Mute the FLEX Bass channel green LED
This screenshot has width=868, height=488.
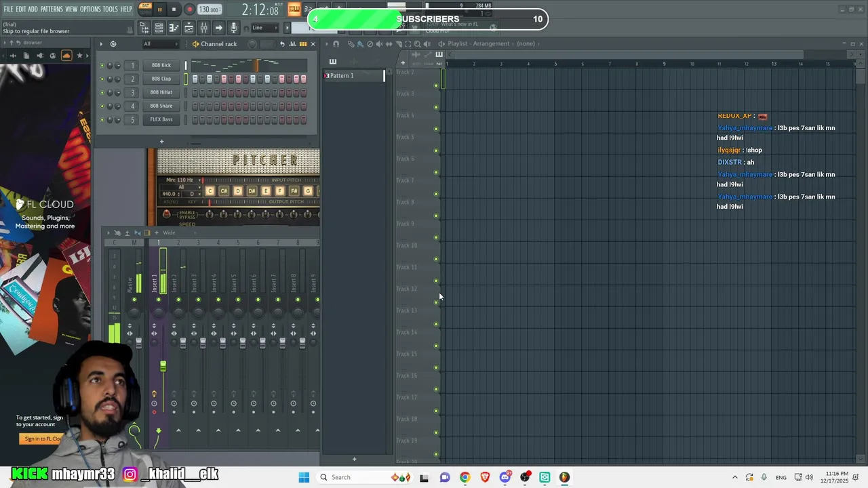point(102,119)
